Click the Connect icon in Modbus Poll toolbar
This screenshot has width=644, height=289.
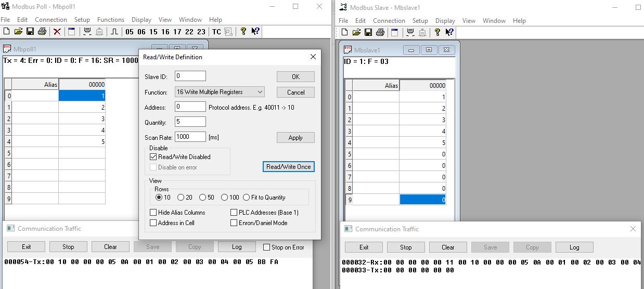[87, 32]
